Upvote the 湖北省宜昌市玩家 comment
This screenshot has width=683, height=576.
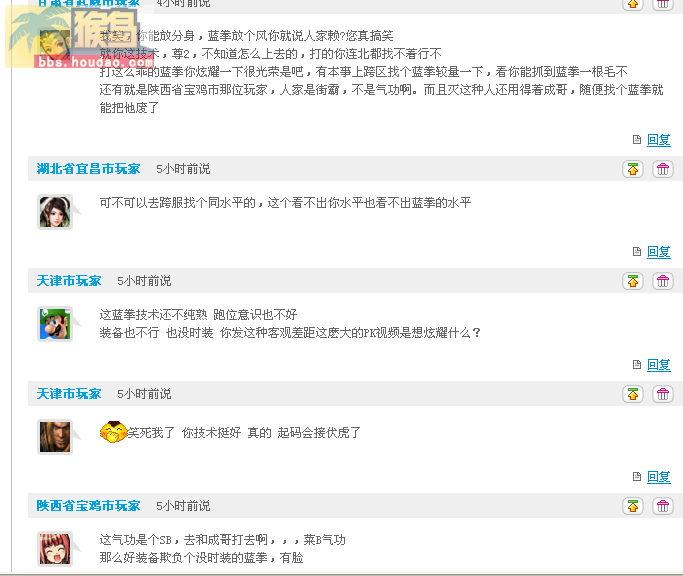[x=632, y=169]
